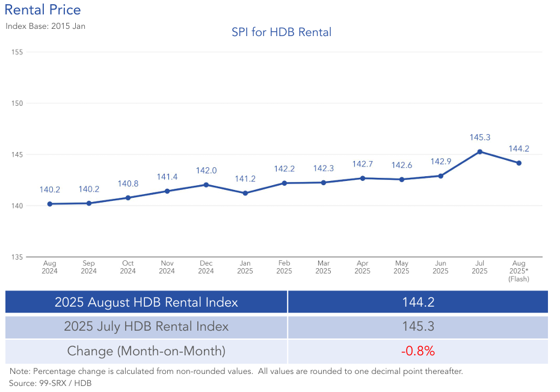
Task: Click the "SPI for HDB Rental" chart title
Action: 282,32
